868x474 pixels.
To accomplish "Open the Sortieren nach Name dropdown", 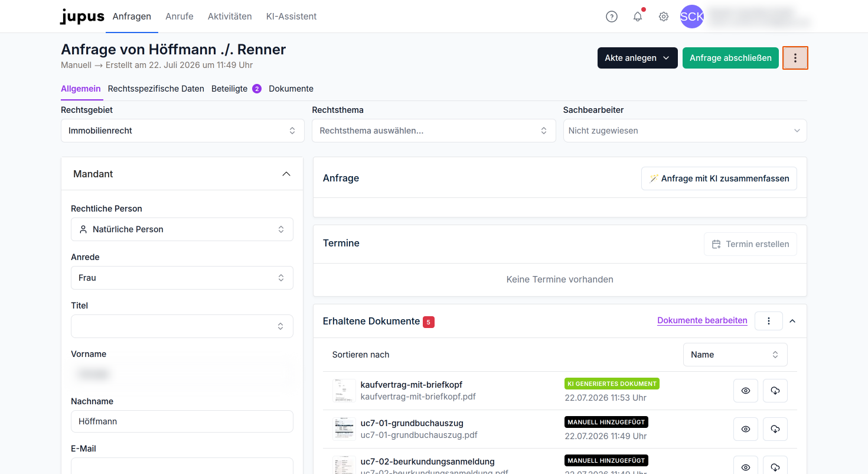I will (735, 355).
